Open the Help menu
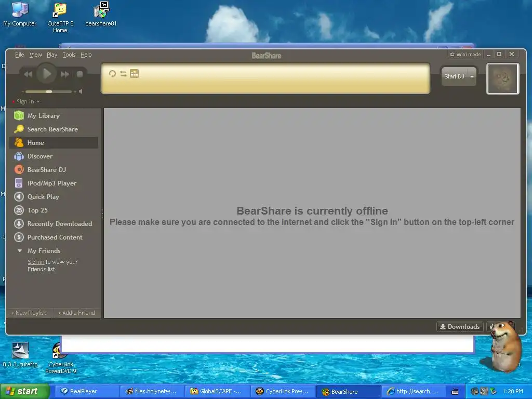The height and width of the screenshot is (399, 532). point(86,55)
